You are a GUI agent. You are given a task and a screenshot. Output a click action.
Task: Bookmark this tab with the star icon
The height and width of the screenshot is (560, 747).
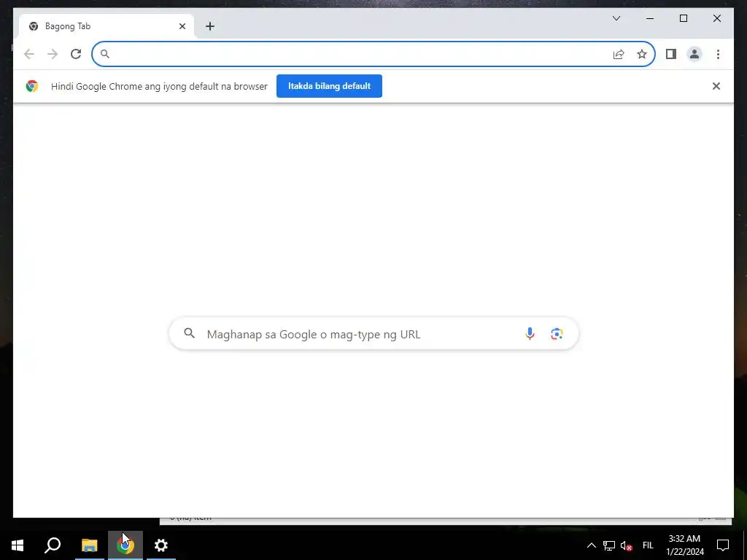pyautogui.click(x=642, y=54)
